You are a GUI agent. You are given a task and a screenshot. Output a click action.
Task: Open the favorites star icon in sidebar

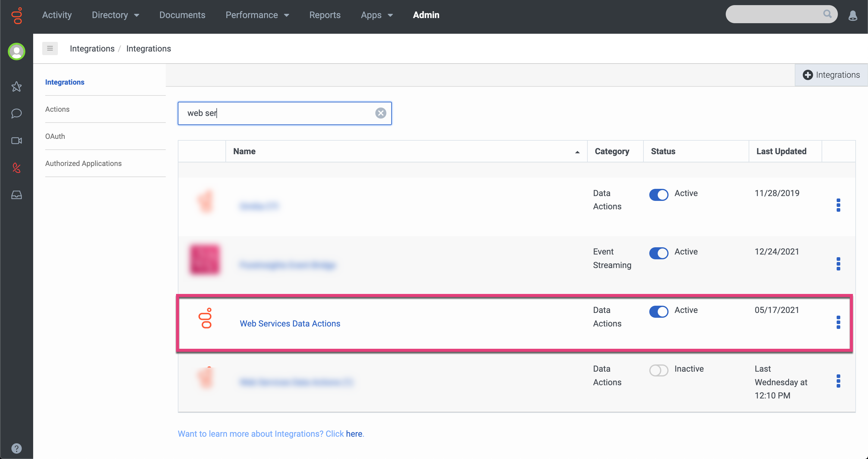(x=16, y=86)
